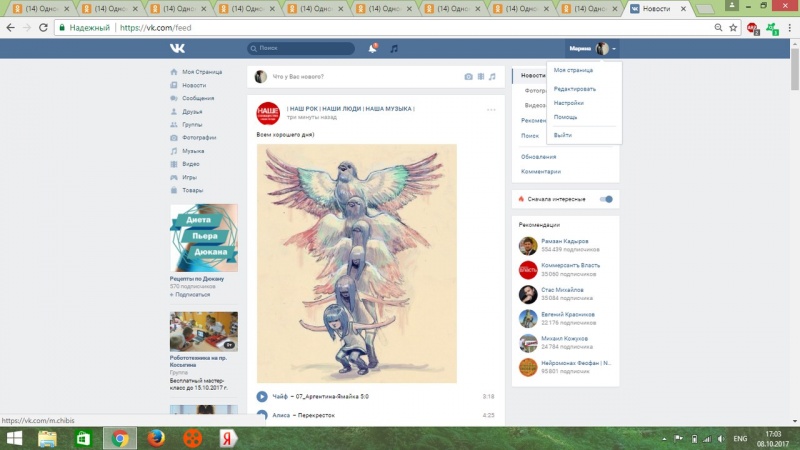The width and height of the screenshot is (800, 450).
Task: Click the Поиск search field
Action: pyautogui.click(x=301, y=48)
